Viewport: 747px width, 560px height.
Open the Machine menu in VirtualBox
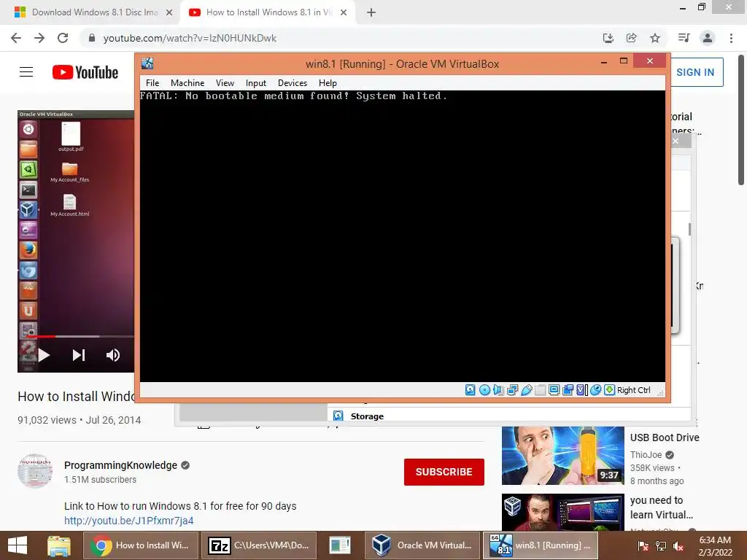187,83
